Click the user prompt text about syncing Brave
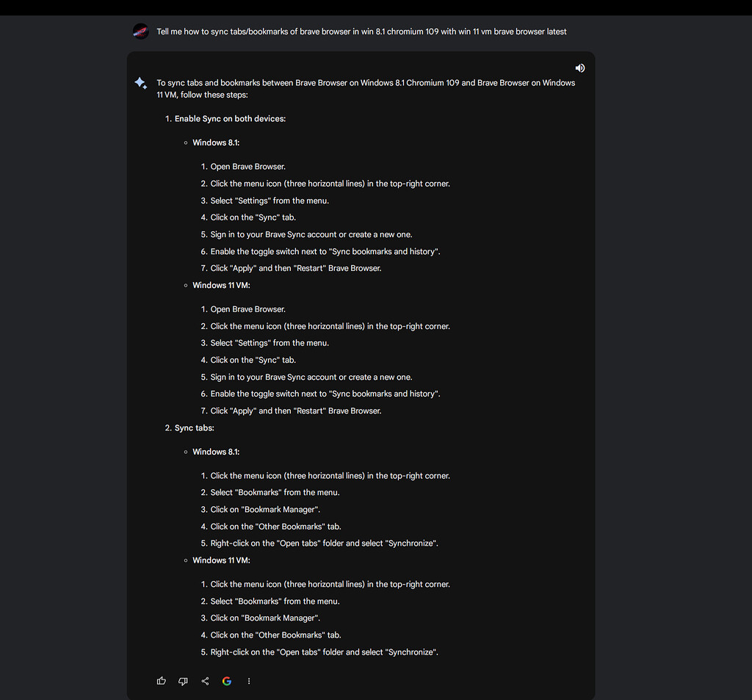Viewport: 752px width, 700px height. pyautogui.click(x=361, y=32)
